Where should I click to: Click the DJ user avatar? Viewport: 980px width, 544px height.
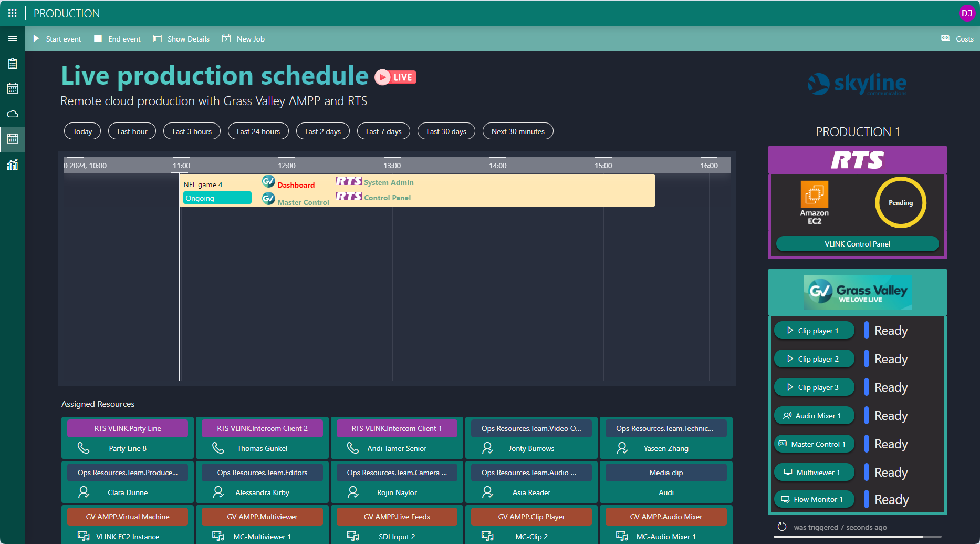[x=967, y=13]
